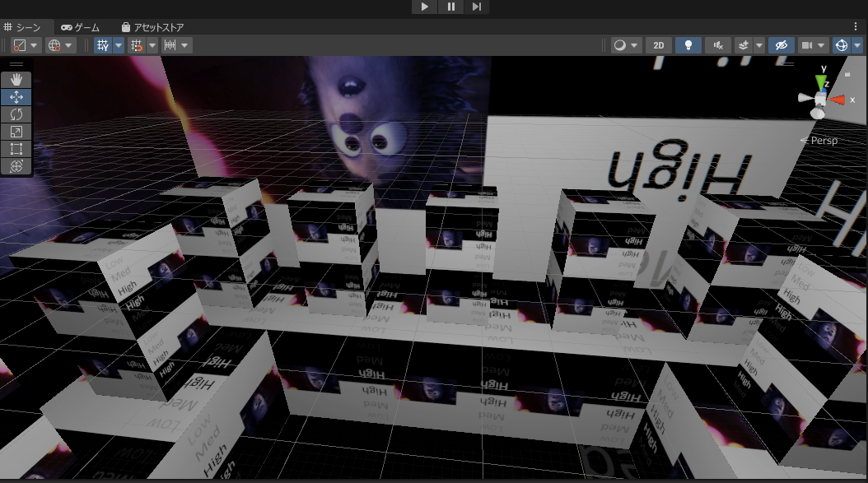Select the Scale tool
The height and width of the screenshot is (483, 868).
[16, 131]
